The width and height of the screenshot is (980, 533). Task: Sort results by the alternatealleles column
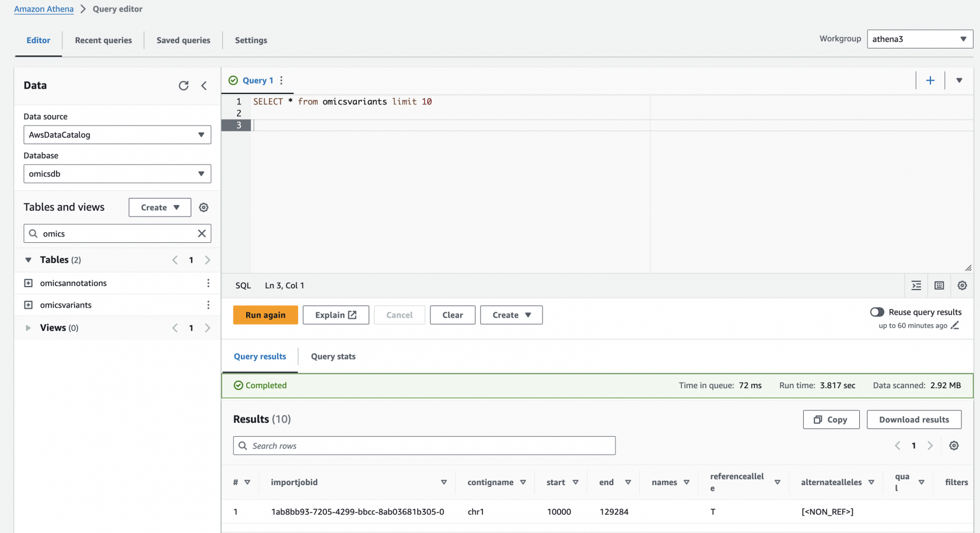pyautogui.click(x=871, y=482)
